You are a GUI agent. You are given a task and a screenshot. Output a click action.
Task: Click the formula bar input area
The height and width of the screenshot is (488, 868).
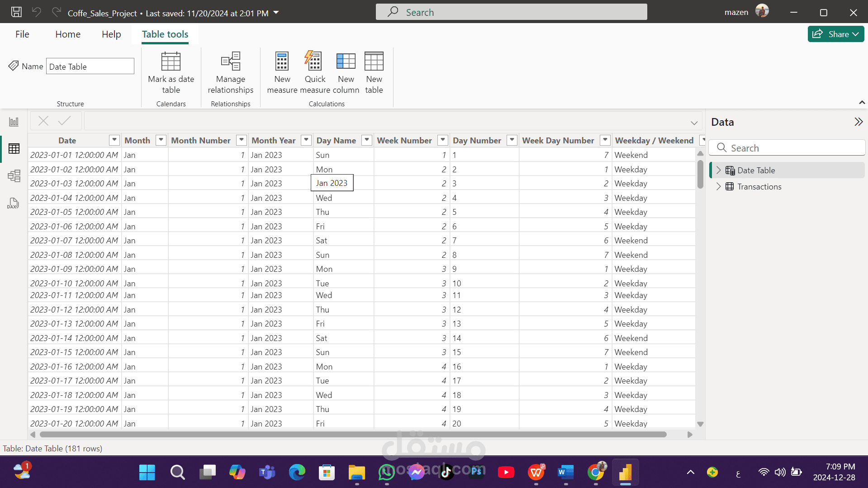click(x=393, y=121)
